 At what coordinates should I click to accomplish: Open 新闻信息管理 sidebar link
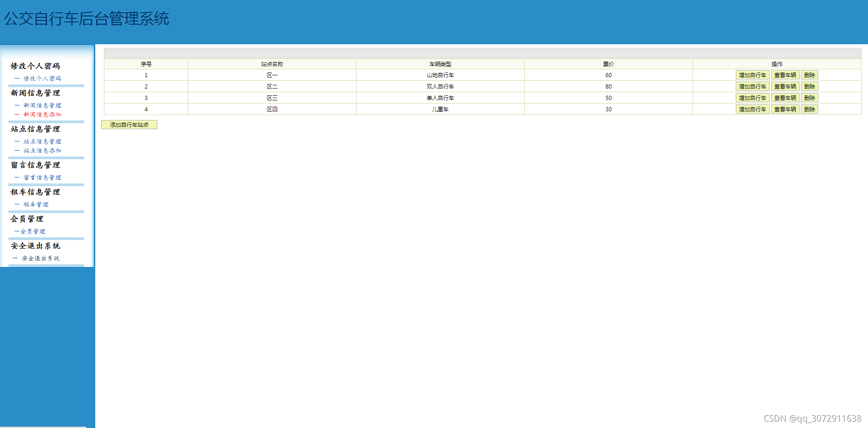click(42, 105)
